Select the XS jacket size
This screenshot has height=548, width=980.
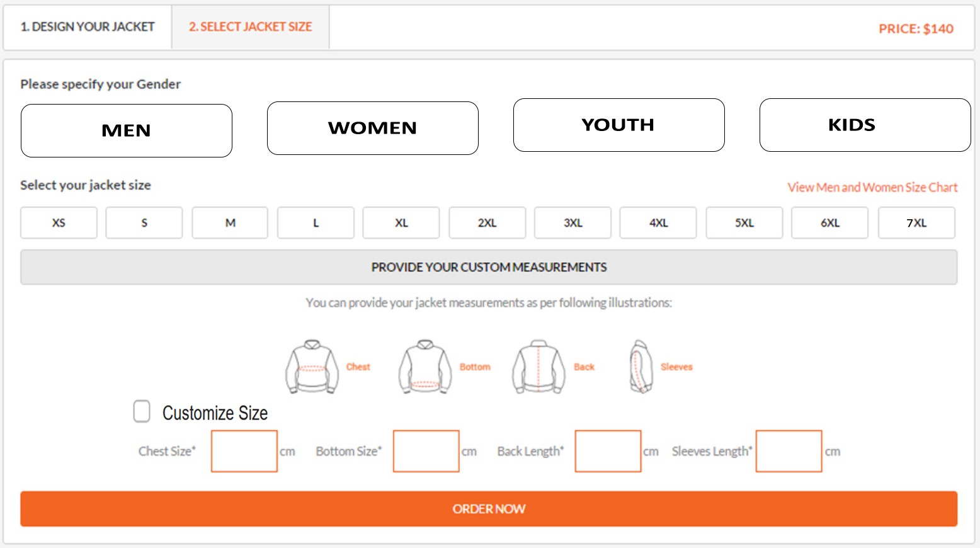pyautogui.click(x=59, y=222)
